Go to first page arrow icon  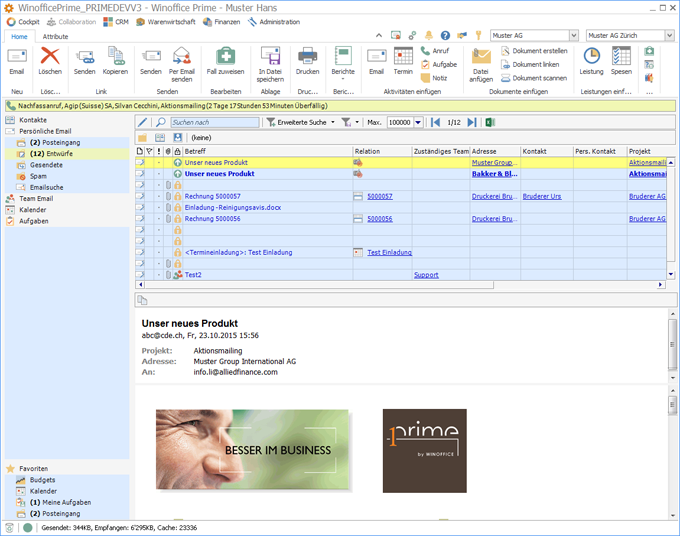tap(435, 122)
